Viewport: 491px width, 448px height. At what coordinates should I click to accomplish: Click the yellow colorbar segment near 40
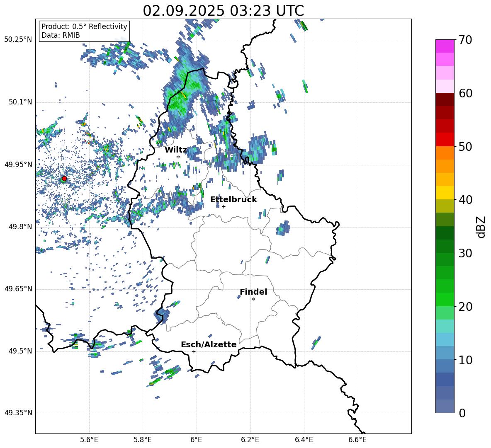445,193
